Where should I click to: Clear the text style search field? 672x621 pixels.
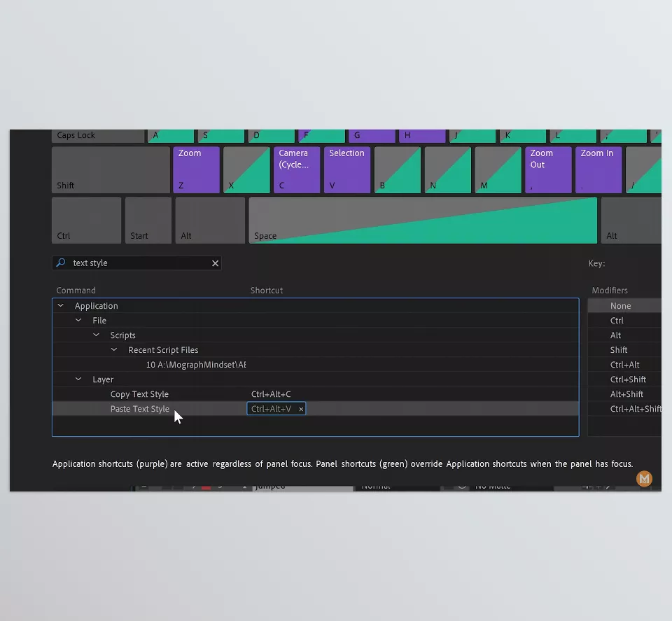215,263
